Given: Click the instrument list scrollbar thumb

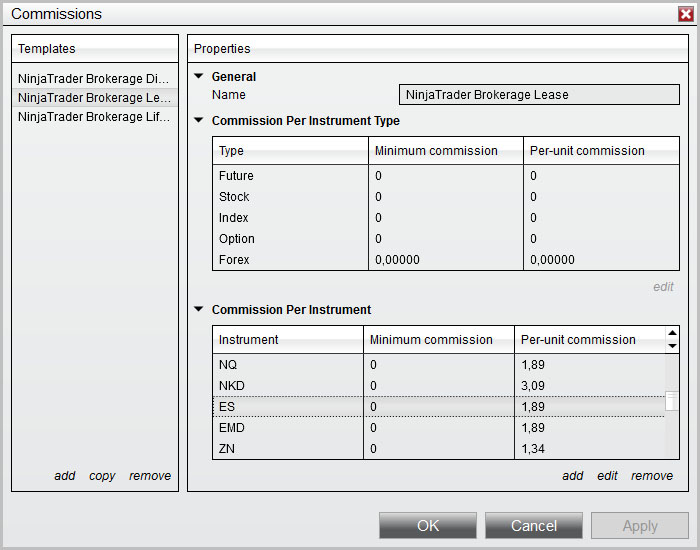Looking at the screenshot, I should click(x=672, y=400).
